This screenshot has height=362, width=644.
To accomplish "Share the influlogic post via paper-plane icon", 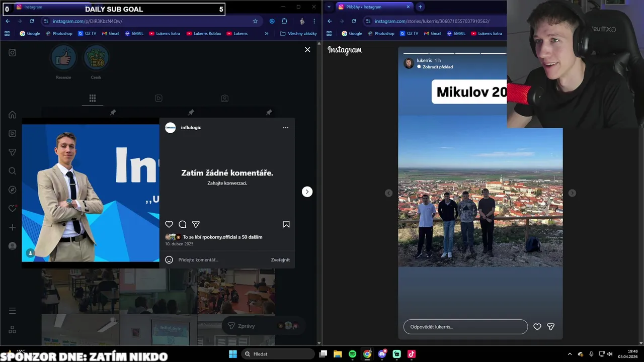I will point(196,224).
